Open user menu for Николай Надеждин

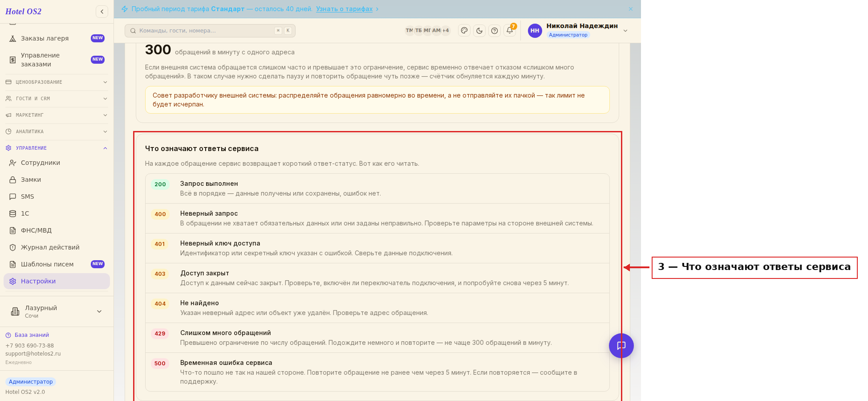[x=578, y=30]
